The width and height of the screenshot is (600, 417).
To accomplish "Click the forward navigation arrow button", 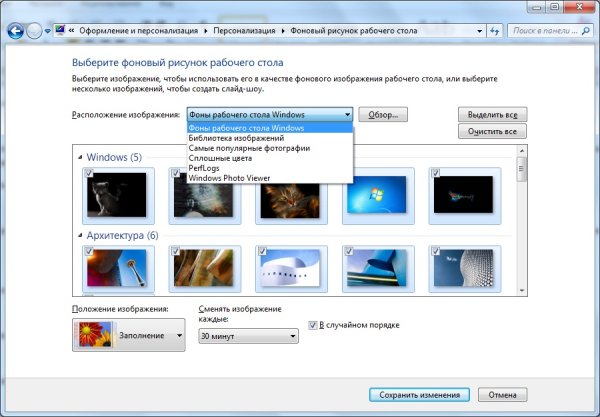I will point(34,31).
